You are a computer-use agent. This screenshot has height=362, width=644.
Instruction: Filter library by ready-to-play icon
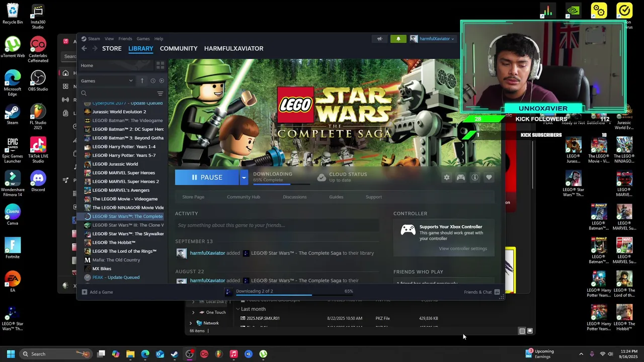[x=162, y=81]
